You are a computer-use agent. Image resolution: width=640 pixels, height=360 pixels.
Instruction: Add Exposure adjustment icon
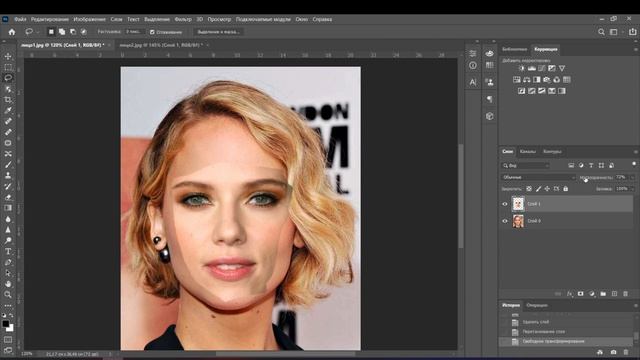click(552, 68)
